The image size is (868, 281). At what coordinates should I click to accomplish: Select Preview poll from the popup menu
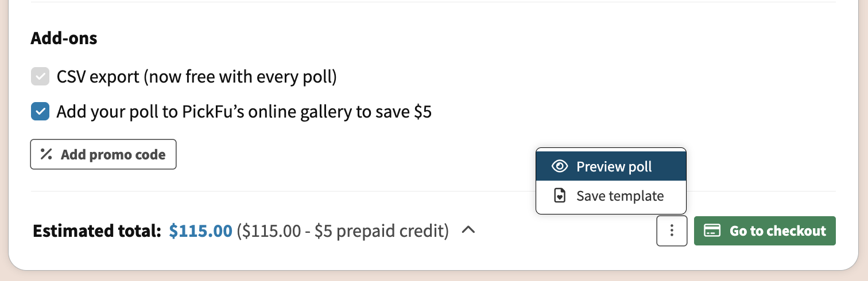click(611, 166)
